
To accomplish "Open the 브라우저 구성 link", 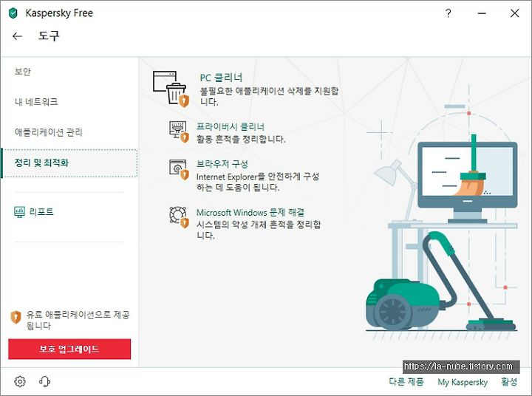I will (222, 164).
